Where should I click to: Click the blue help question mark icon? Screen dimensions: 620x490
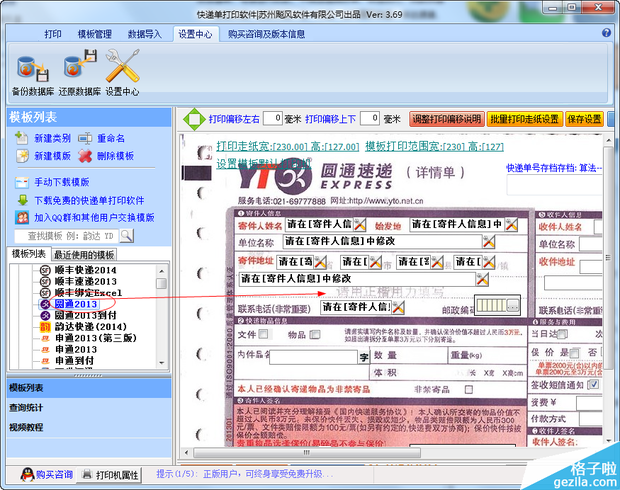click(x=606, y=33)
